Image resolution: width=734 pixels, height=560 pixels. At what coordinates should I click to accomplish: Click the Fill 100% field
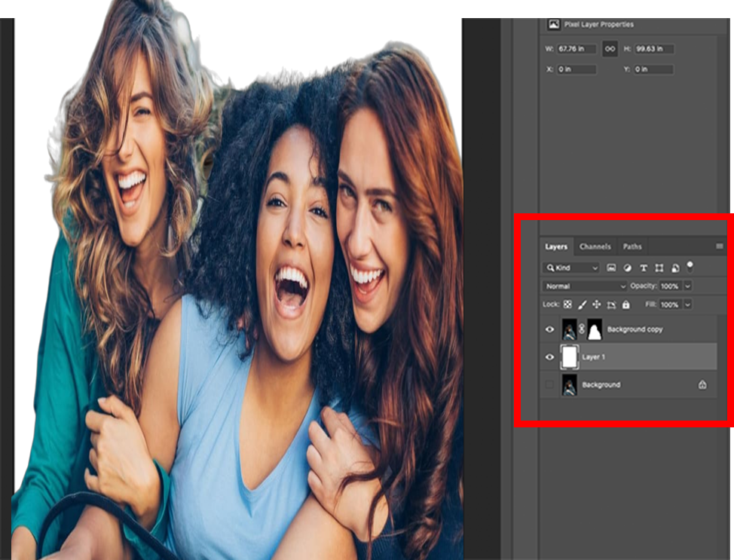(x=671, y=304)
